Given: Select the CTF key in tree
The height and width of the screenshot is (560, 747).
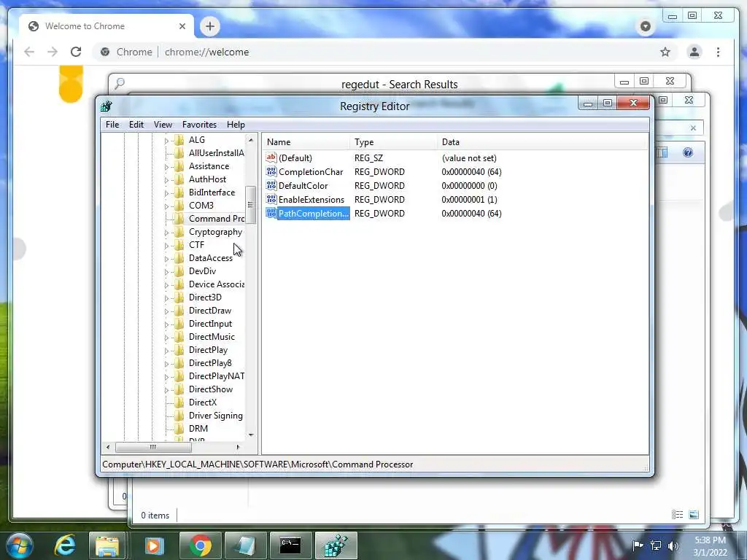Looking at the screenshot, I should point(197,245).
